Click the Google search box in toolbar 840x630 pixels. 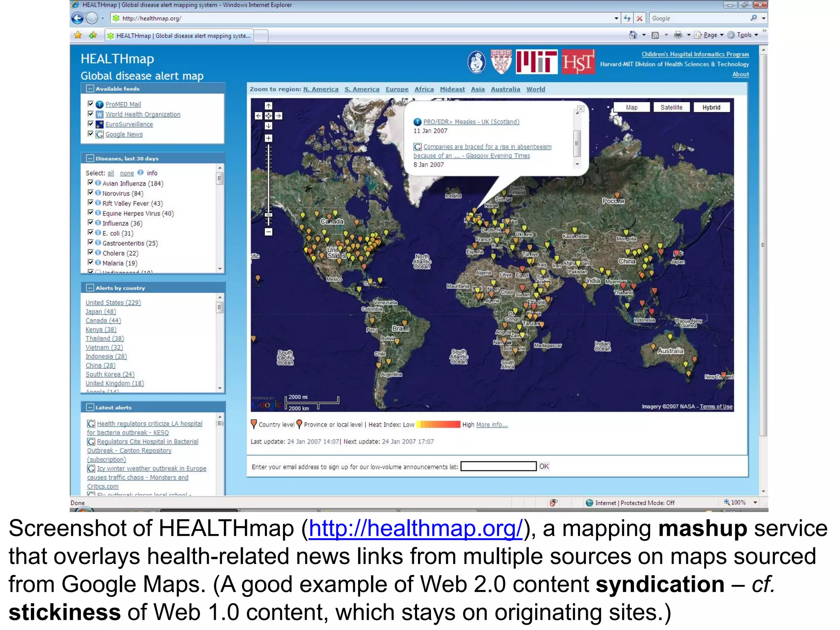[699, 18]
